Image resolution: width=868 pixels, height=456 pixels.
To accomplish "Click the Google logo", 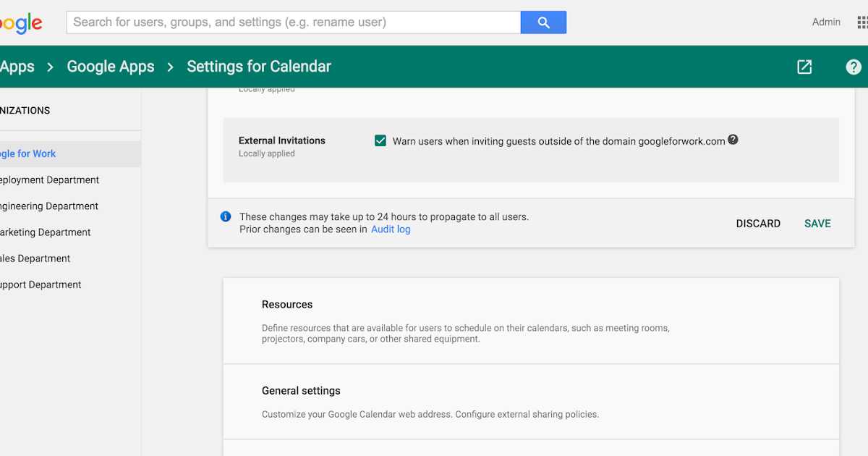I will pyautogui.click(x=20, y=23).
